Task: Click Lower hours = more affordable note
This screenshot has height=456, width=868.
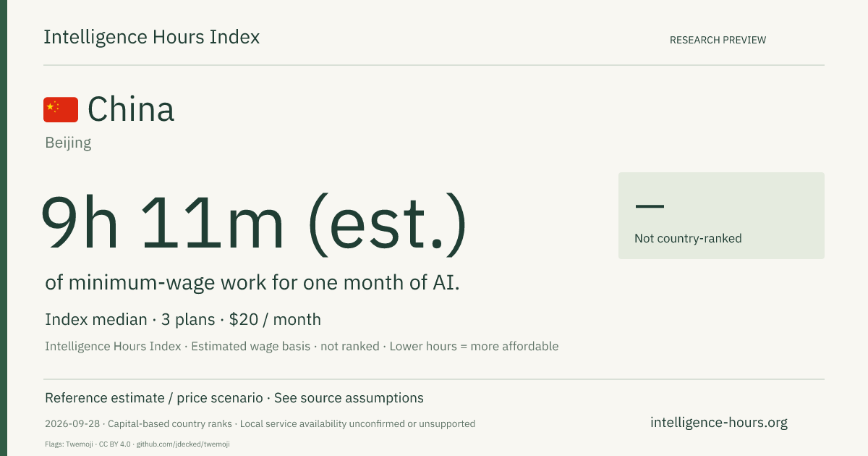Action: point(474,347)
